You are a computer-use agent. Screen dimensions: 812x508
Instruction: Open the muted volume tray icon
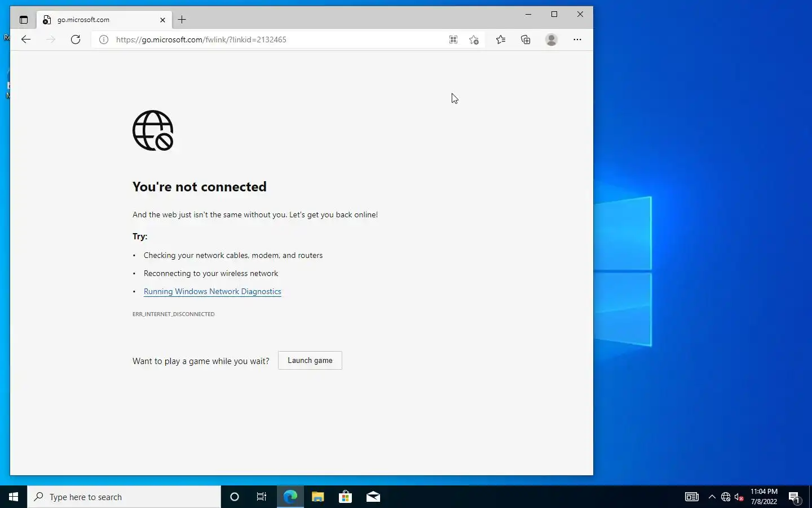(739, 497)
